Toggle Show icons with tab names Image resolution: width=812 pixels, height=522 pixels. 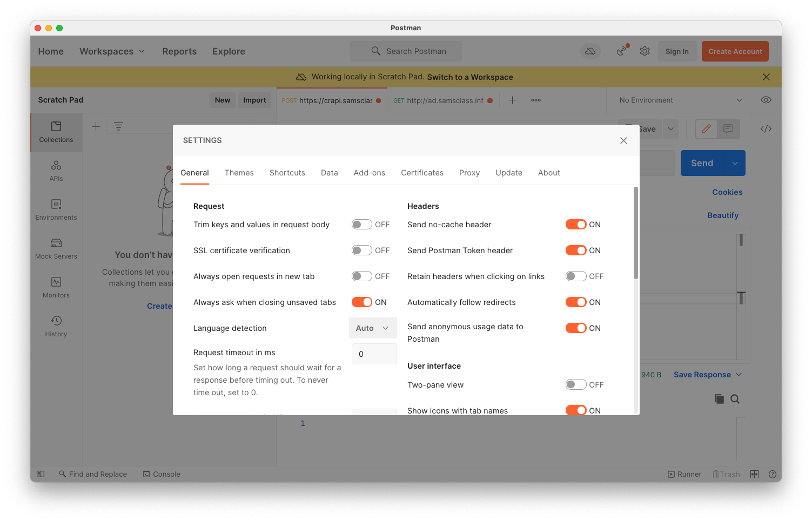click(x=576, y=410)
